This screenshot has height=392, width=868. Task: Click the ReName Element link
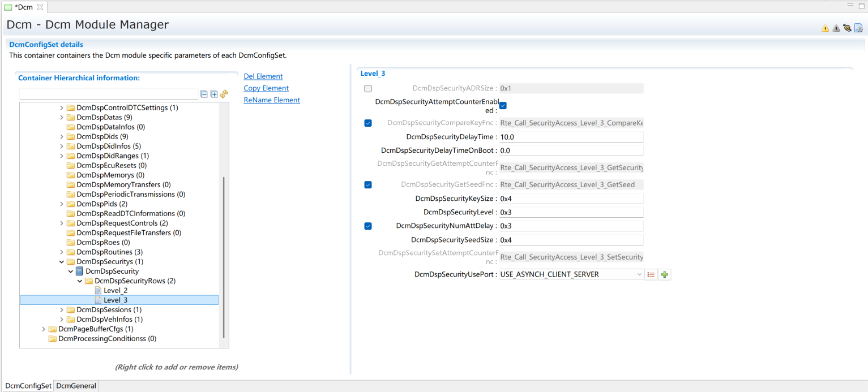pyautogui.click(x=271, y=100)
